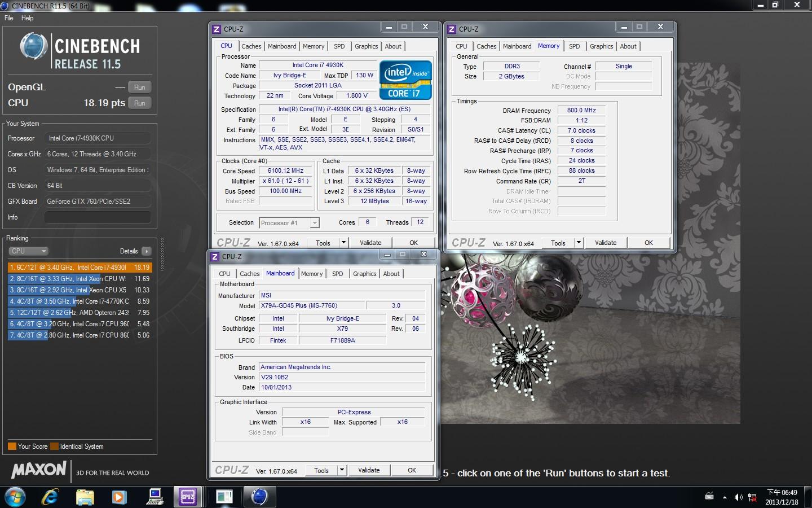Click Validate in the Memory window
Image resolution: width=812 pixels, height=508 pixels.
point(606,243)
